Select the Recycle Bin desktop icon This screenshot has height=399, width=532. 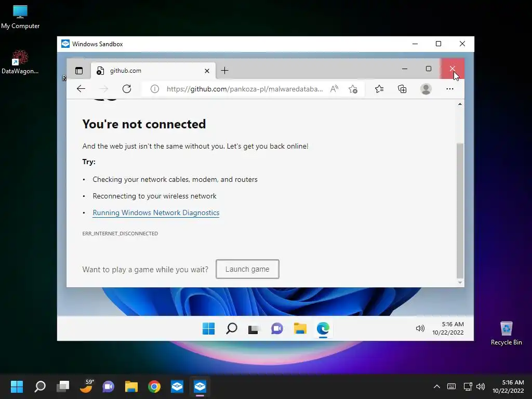pos(506,333)
